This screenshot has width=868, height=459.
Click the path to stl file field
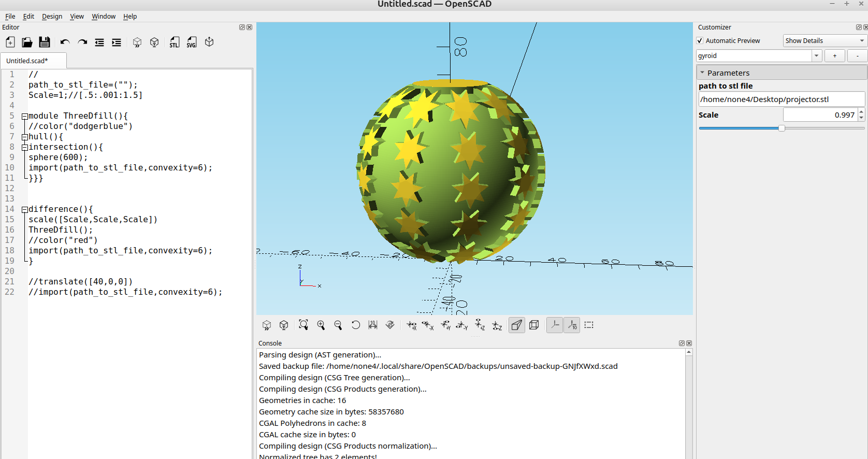click(x=781, y=99)
